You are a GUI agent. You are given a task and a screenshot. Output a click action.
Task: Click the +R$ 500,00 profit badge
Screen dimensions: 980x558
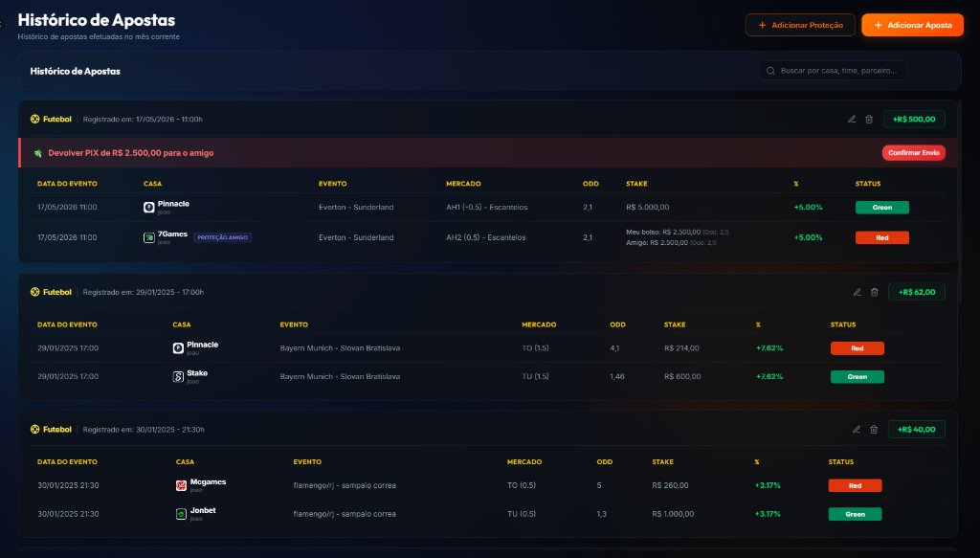pyautogui.click(x=914, y=120)
